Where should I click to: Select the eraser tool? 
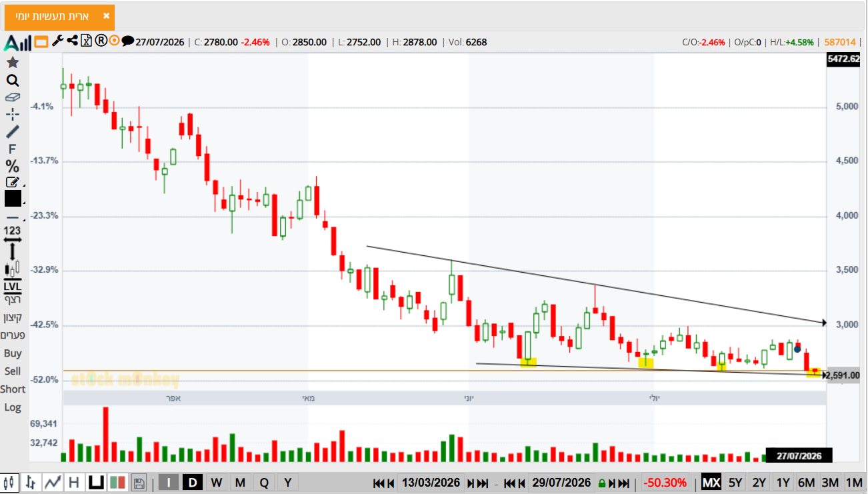coord(13,97)
